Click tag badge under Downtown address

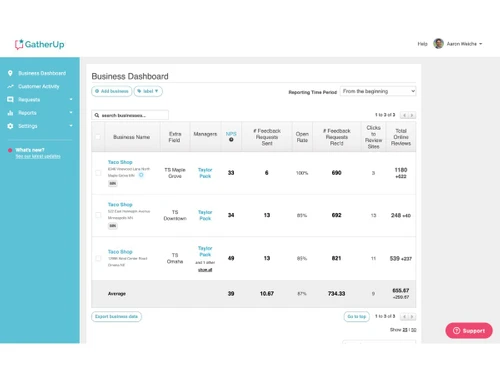113,226
